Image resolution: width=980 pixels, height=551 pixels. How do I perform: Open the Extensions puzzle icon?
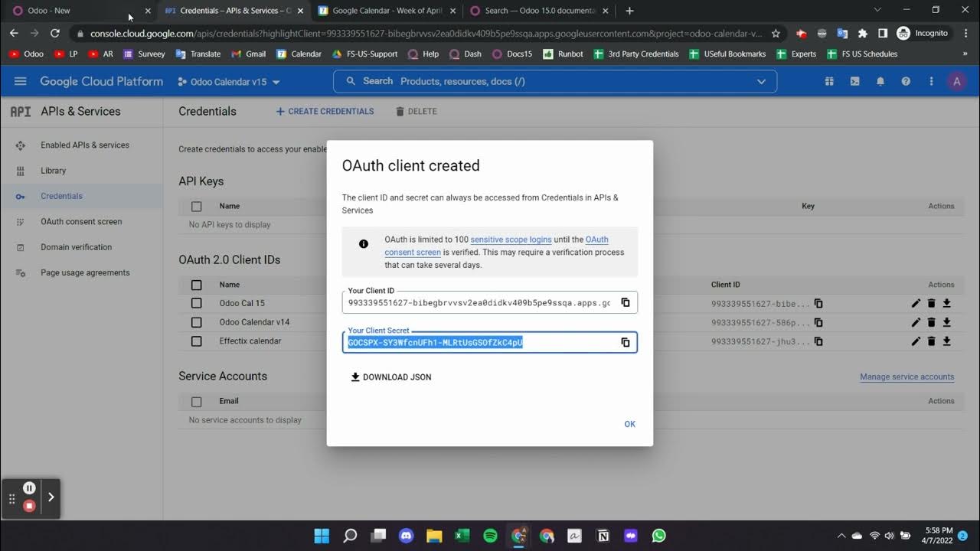(863, 33)
